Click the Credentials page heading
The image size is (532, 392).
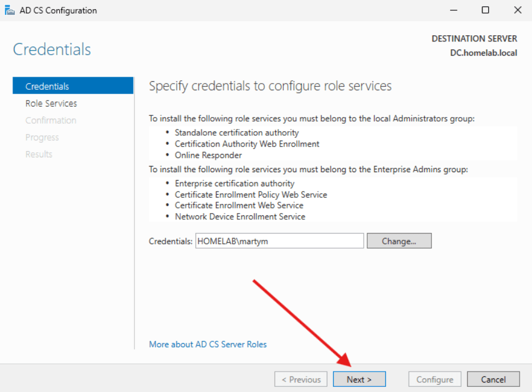[51, 49]
